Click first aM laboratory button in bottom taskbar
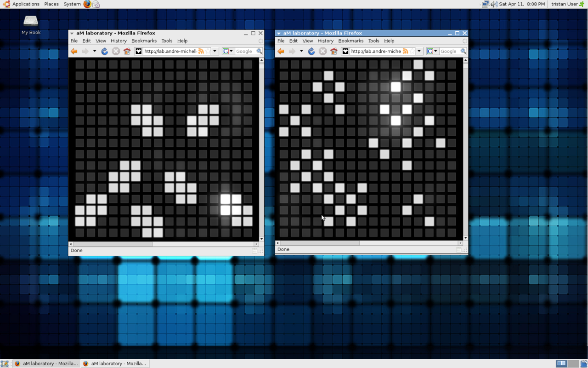Screen dimensions: 588x368 click(45, 363)
